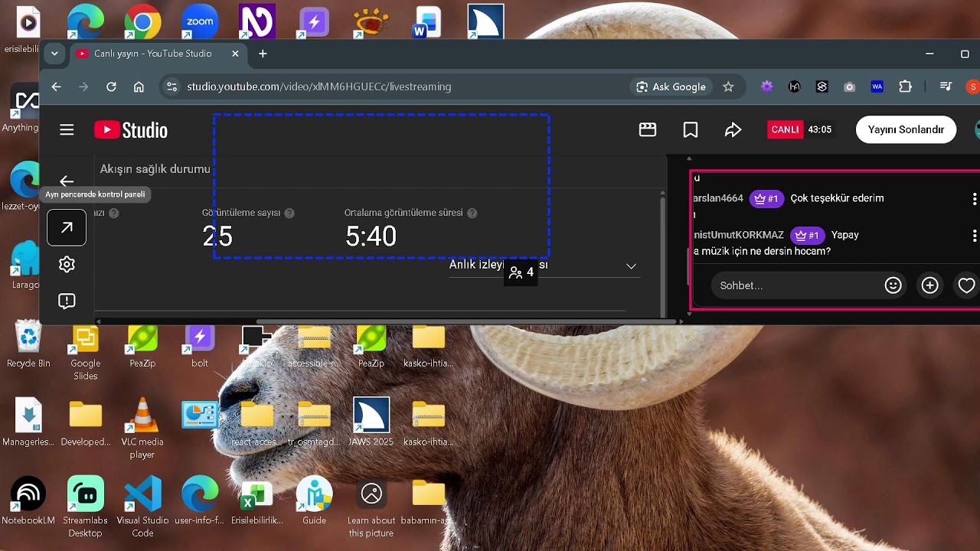Click the Chrome home button
Screen dimensions: 980x551
coord(139,86)
